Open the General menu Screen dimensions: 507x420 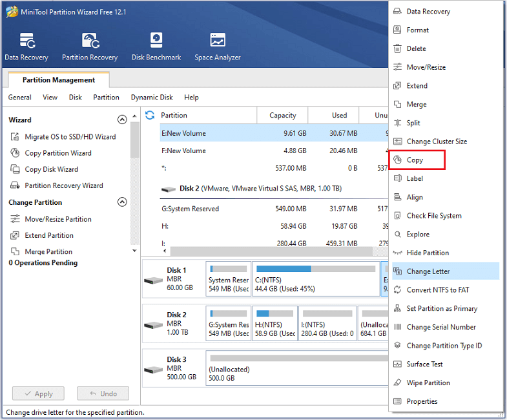[x=20, y=98]
